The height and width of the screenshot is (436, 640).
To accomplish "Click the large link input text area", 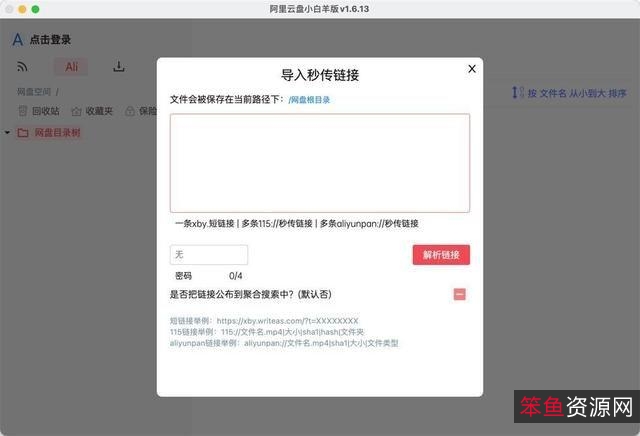I will coord(320,163).
